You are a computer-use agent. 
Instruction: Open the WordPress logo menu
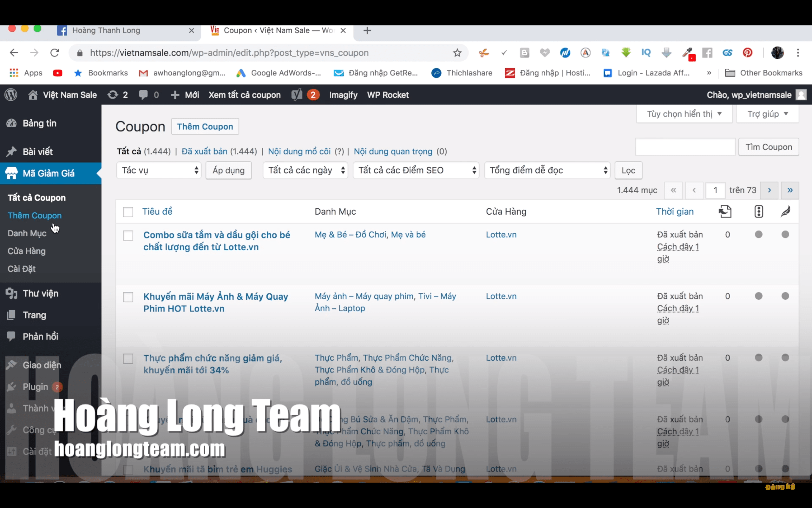point(11,95)
